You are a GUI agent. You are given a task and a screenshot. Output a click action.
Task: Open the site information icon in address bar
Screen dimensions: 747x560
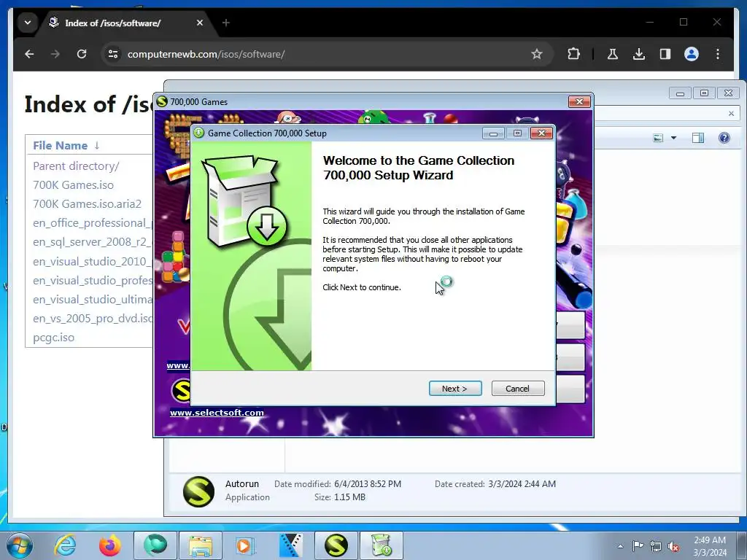pos(113,54)
